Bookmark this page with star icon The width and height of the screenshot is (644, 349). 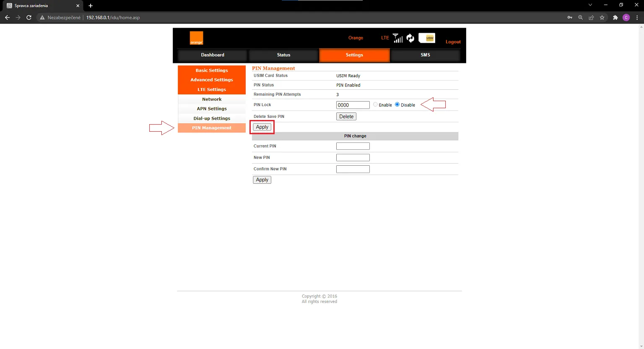pyautogui.click(x=602, y=18)
